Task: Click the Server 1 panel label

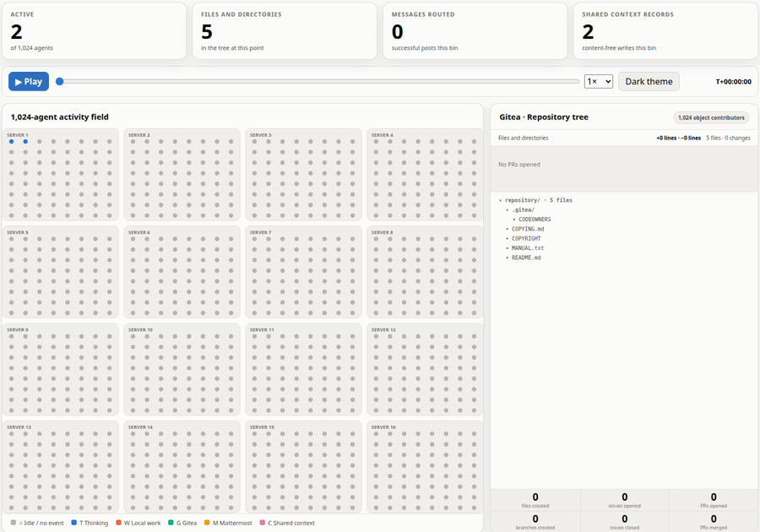Action: click(18, 135)
